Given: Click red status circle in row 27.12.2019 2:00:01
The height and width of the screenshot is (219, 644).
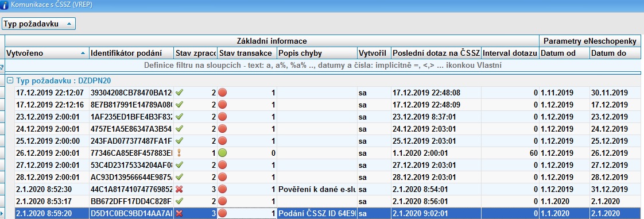Looking at the screenshot, I should [223, 165].
